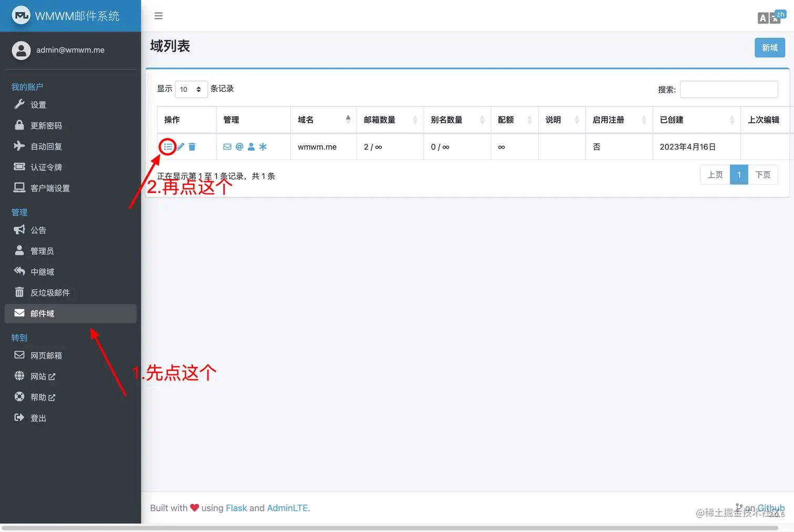Sort table by 域名 column
Image resolution: width=794 pixels, height=532 pixels.
[x=323, y=120]
